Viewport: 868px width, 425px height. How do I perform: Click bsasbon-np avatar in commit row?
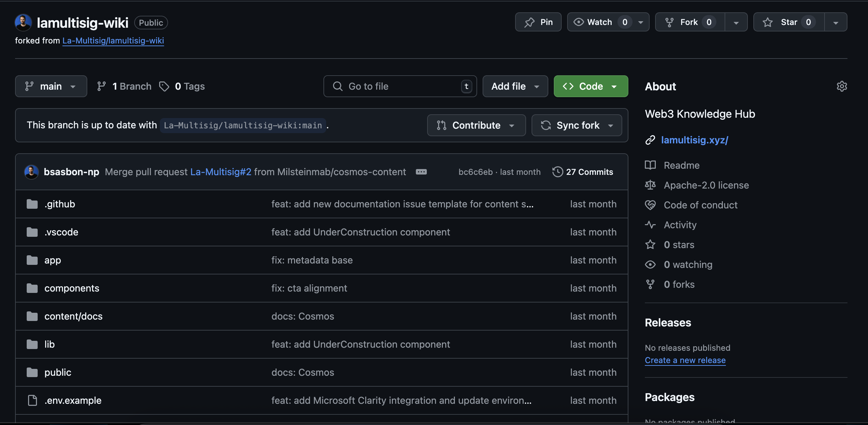point(31,172)
